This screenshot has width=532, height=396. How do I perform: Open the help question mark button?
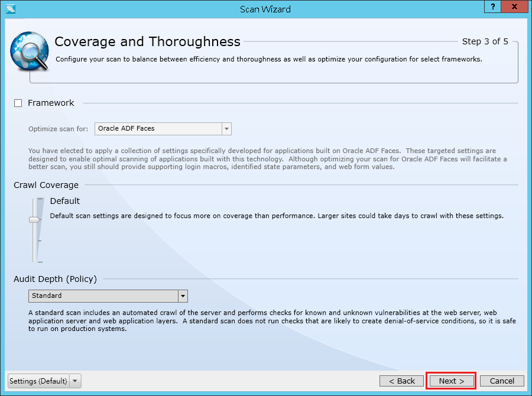click(492, 7)
